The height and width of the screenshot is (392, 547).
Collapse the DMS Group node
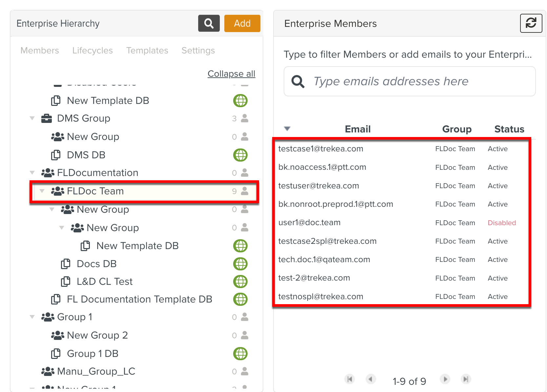(x=32, y=118)
